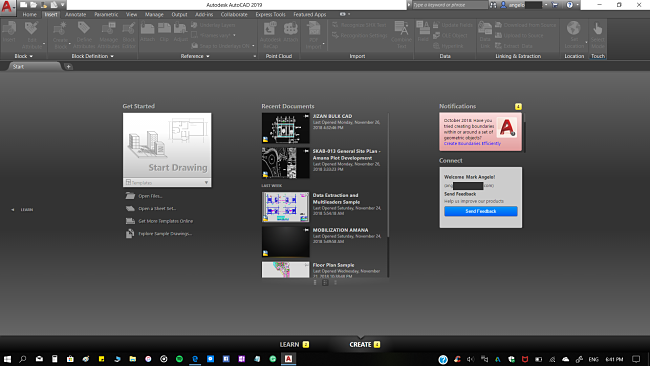This screenshot has height=366, width=650.
Task: Toggle pin on MOBILIZATION AMANA document
Action: click(307, 230)
